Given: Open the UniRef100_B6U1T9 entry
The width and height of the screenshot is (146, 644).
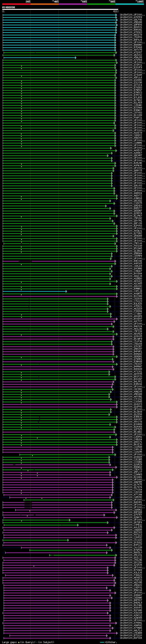Looking at the screenshot, I should coord(131,35).
